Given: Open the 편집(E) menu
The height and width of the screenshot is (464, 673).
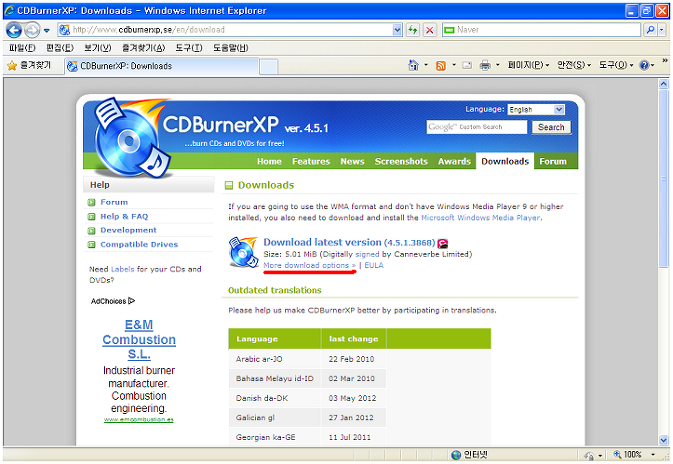Looking at the screenshot, I should click(x=60, y=48).
